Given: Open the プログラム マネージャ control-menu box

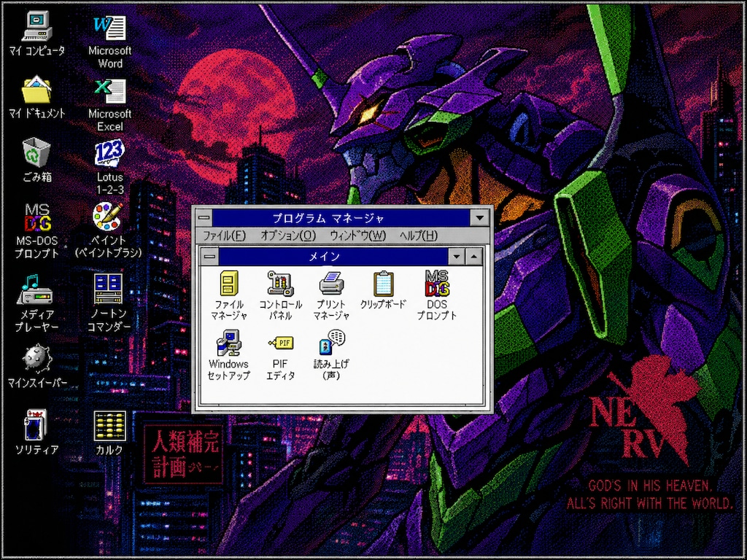Looking at the screenshot, I should 204,218.
